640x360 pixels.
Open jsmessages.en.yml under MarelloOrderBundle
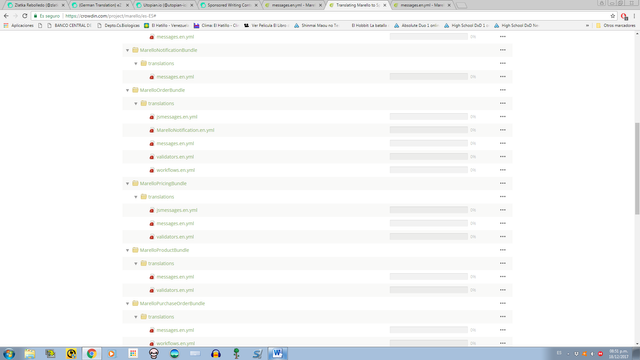tap(177, 117)
